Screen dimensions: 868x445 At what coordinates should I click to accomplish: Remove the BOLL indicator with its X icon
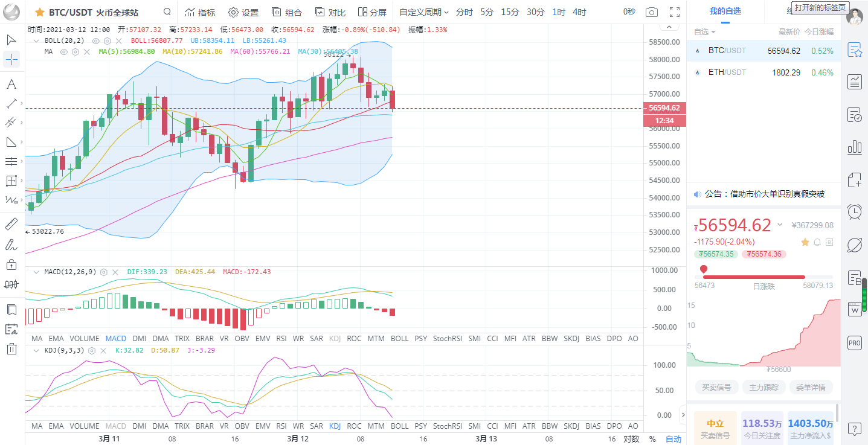118,40
